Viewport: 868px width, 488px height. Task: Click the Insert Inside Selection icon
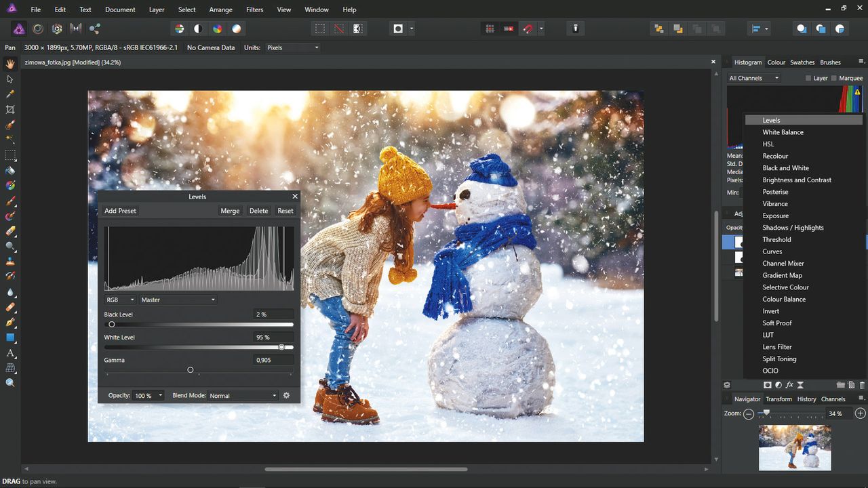(x=840, y=28)
